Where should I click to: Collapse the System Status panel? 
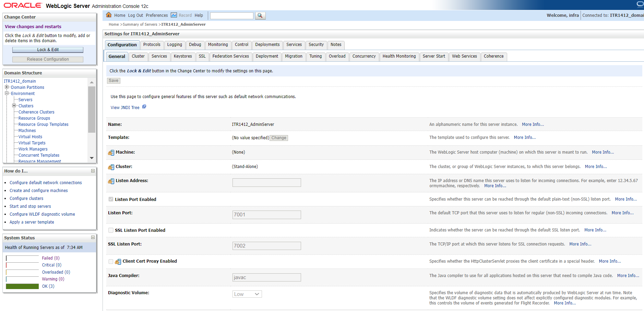[x=93, y=237]
